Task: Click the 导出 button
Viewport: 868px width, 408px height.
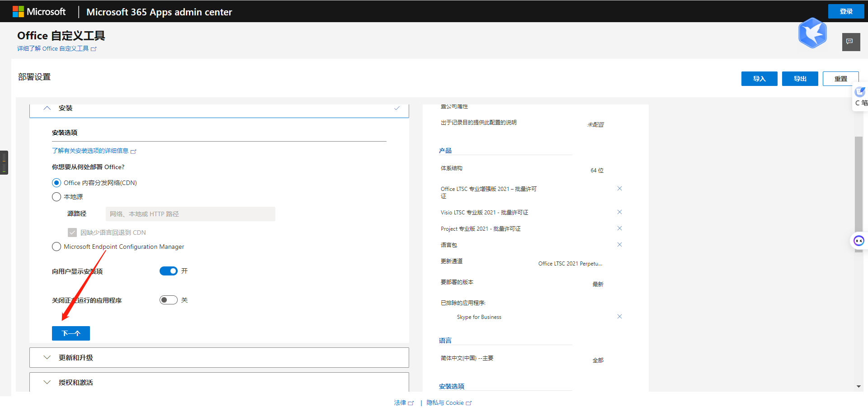Action: point(800,79)
